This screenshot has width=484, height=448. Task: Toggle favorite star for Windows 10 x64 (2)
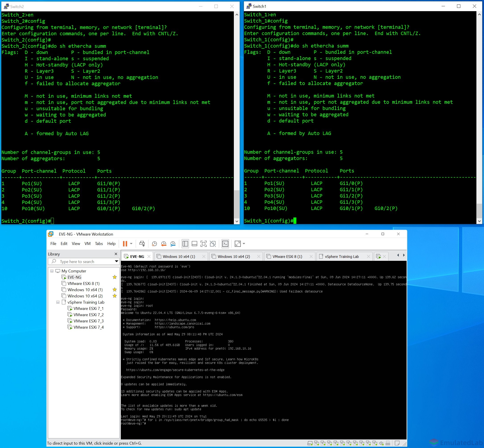click(x=115, y=296)
